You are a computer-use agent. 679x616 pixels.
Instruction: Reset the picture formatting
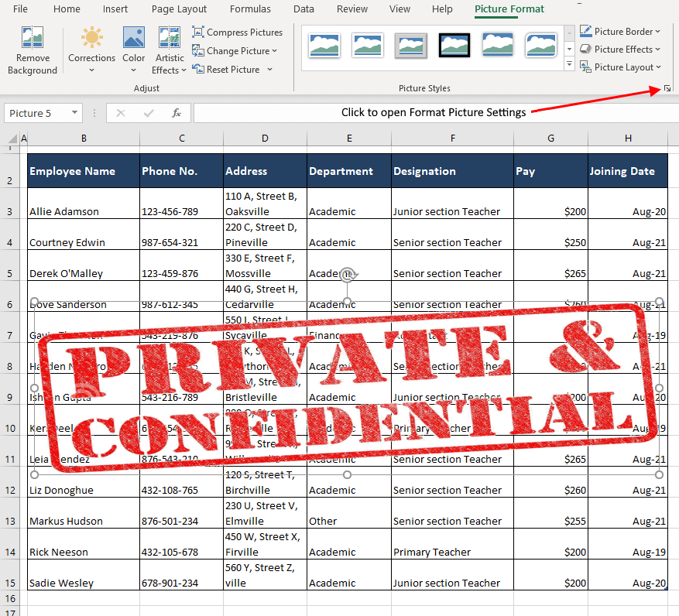coord(230,69)
